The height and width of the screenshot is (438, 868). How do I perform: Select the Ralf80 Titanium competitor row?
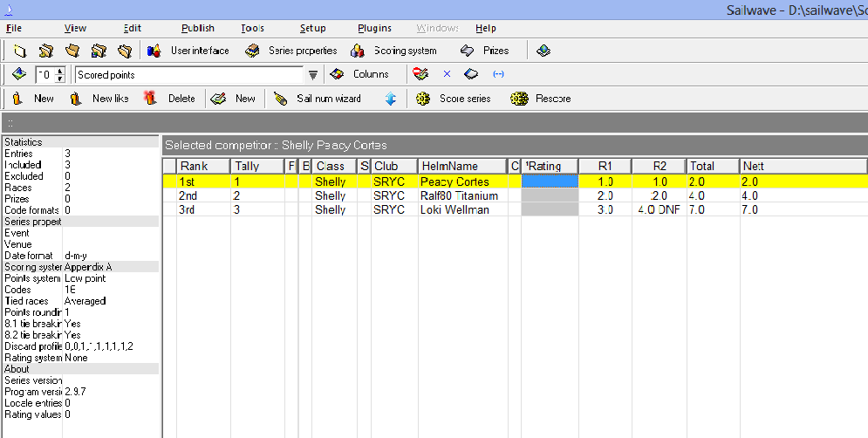pyautogui.click(x=459, y=196)
